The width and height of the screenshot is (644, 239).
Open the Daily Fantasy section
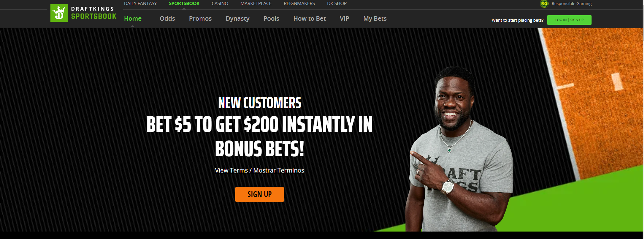140,3
